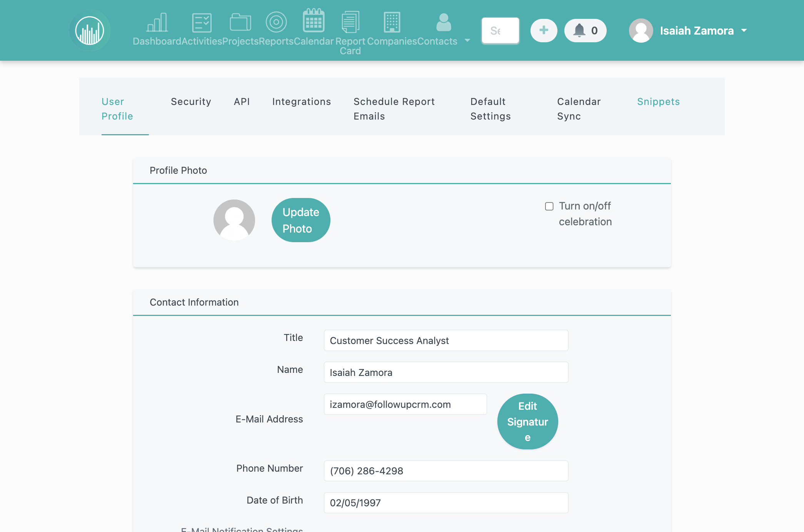Click into the Title field
This screenshot has height=532, width=804.
click(x=446, y=340)
